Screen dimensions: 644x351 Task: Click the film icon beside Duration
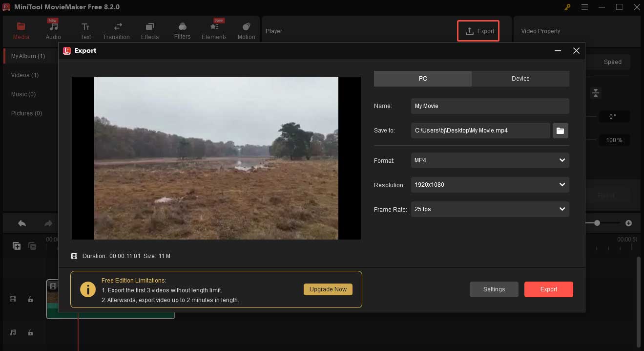74,256
